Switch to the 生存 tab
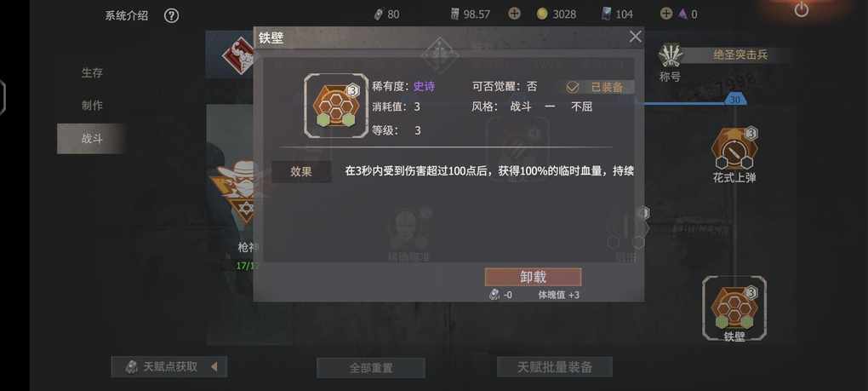This screenshot has height=391, width=868. pos(92,72)
